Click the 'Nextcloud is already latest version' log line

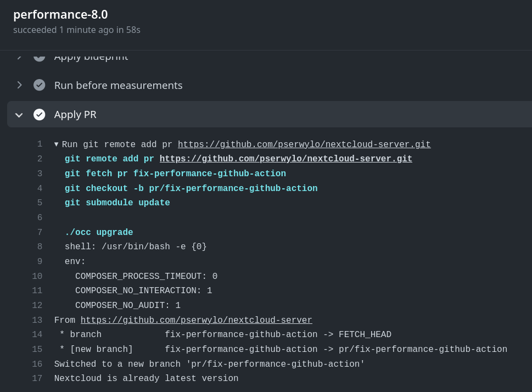coord(146,378)
